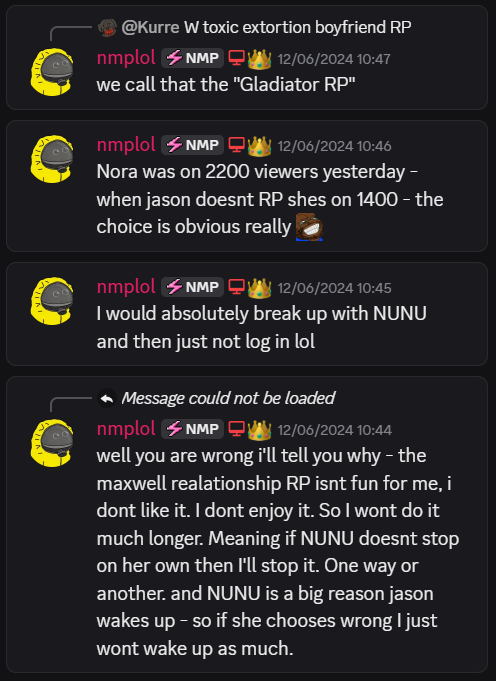Screen dimensions: 496x681
Task: Click the 12/06/2024 10:47 timestamp
Action: (x=334, y=59)
